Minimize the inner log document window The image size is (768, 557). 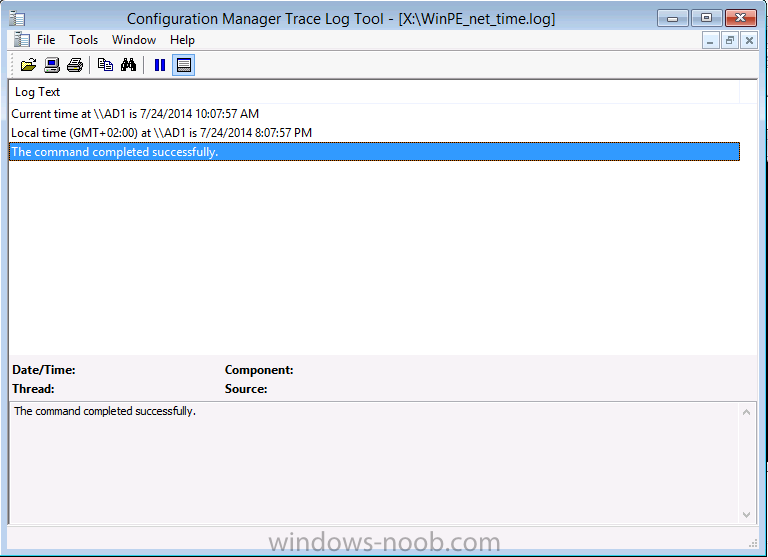[710, 40]
